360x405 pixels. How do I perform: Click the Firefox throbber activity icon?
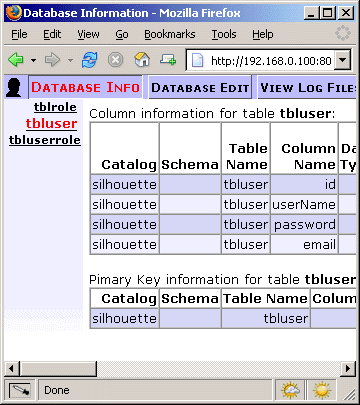343,33
